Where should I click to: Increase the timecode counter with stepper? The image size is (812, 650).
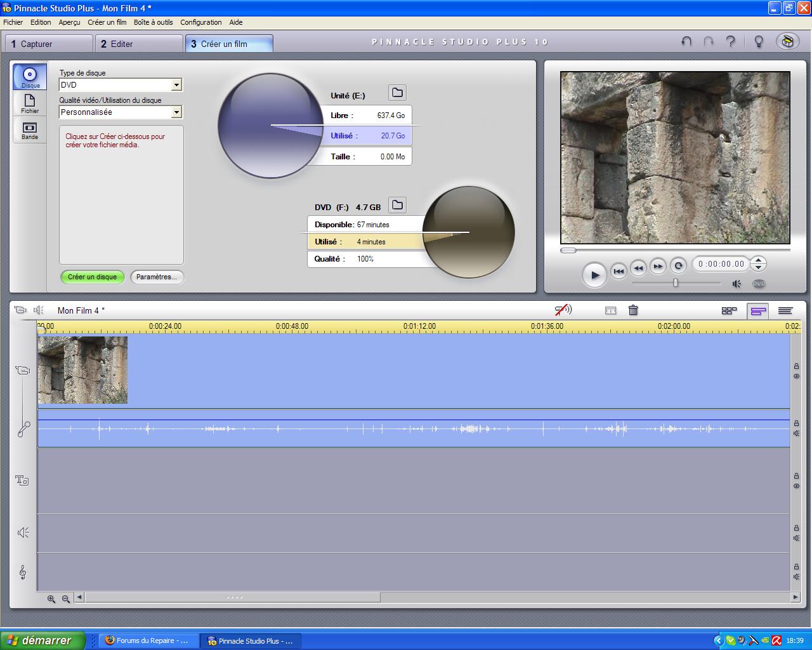click(x=758, y=260)
